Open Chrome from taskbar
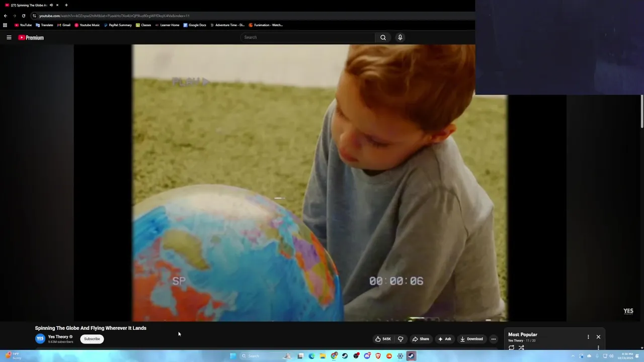Screen dimensions: 644x362 [334, 356]
